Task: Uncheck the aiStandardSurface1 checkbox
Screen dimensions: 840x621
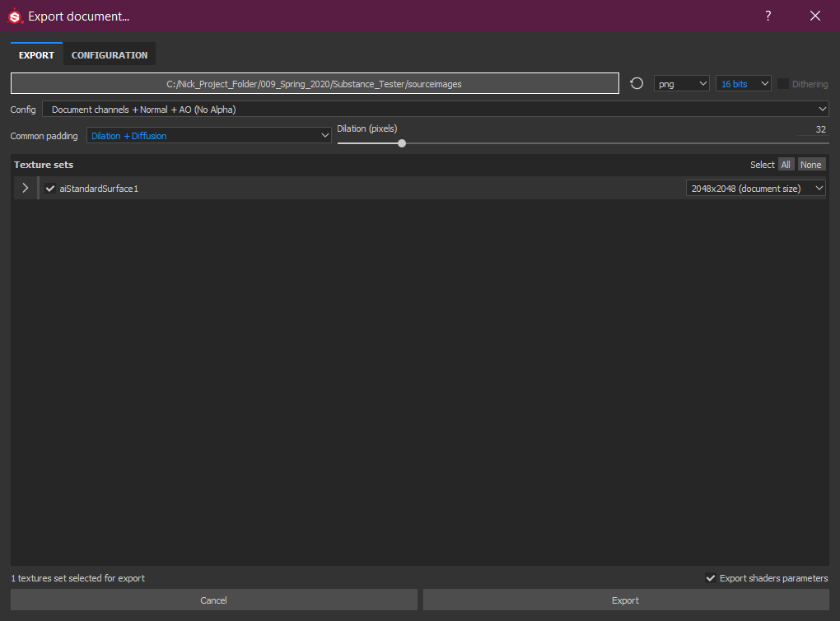Action: click(x=50, y=189)
